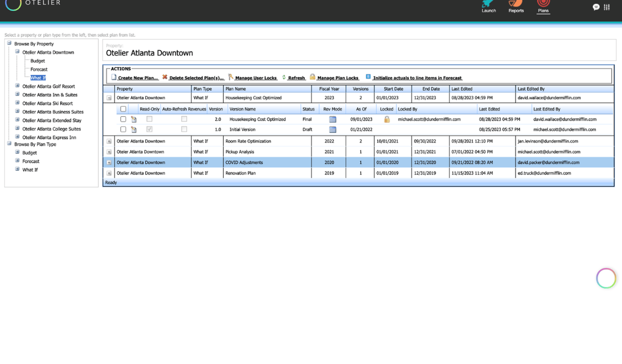The width and height of the screenshot is (622, 364).
Task: Expand the Pickup Analysis plan row
Action: (109, 152)
